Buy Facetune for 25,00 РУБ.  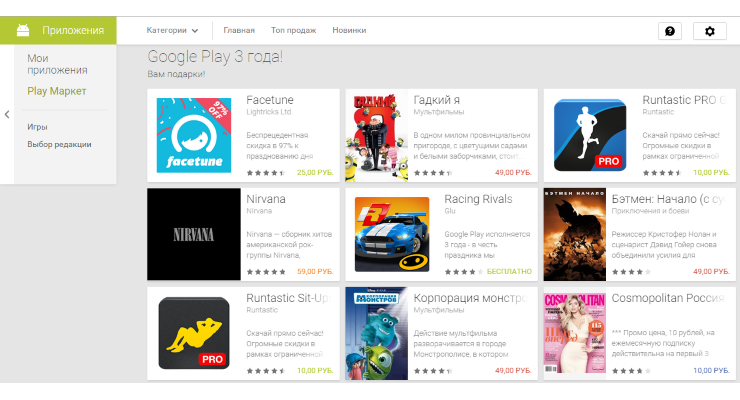pos(315,173)
